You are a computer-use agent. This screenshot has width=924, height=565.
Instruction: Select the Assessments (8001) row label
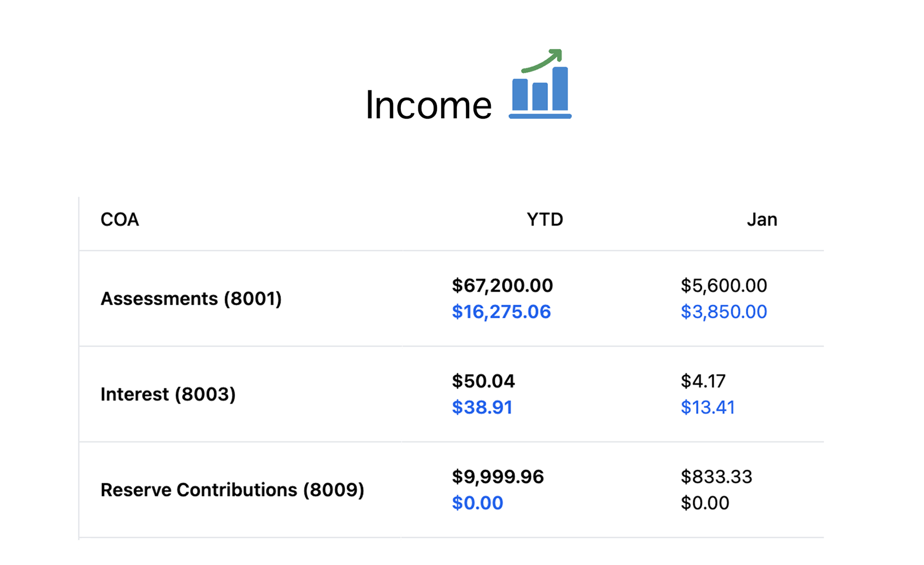pyautogui.click(x=191, y=298)
